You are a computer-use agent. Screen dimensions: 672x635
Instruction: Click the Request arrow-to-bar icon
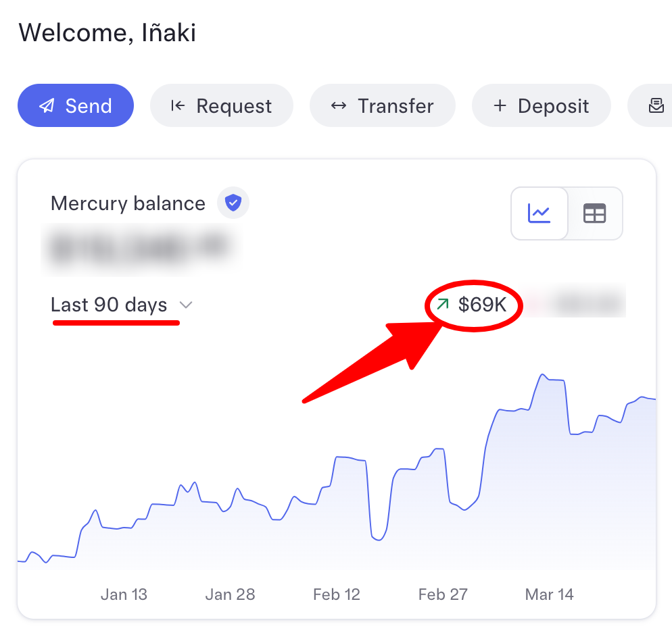click(x=178, y=105)
